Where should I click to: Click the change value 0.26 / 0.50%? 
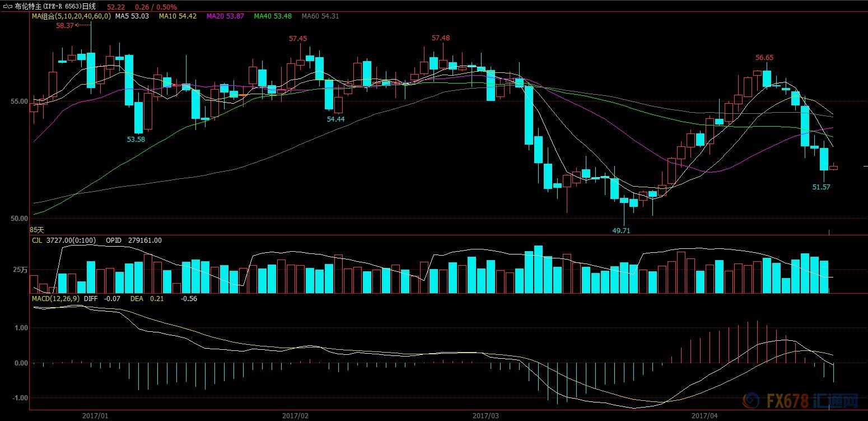(156, 7)
